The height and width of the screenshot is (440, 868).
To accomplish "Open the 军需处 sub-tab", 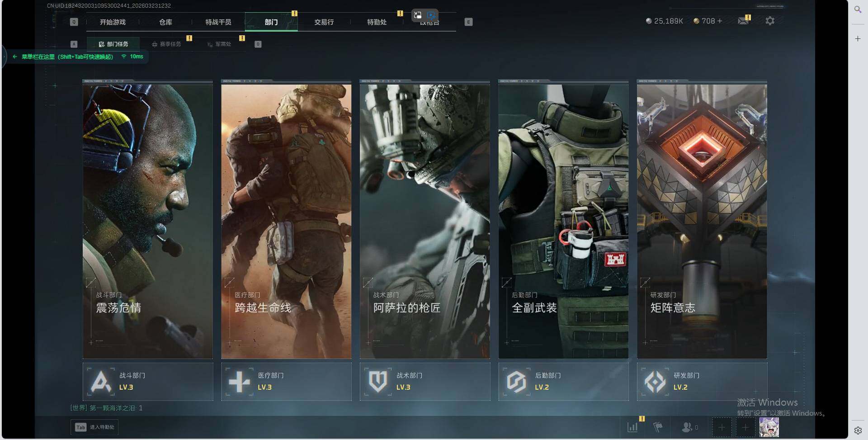I will tap(219, 44).
